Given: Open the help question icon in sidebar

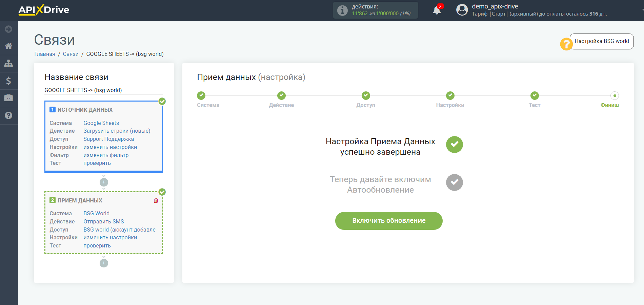Looking at the screenshot, I should point(8,115).
